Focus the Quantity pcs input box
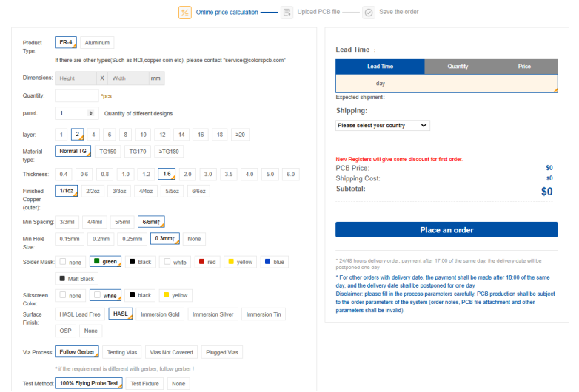579x392 pixels. (x=76, y=96)
